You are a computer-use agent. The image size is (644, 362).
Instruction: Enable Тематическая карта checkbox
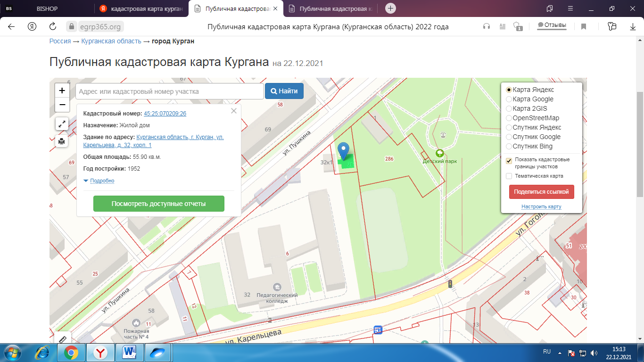pos(509,176)
